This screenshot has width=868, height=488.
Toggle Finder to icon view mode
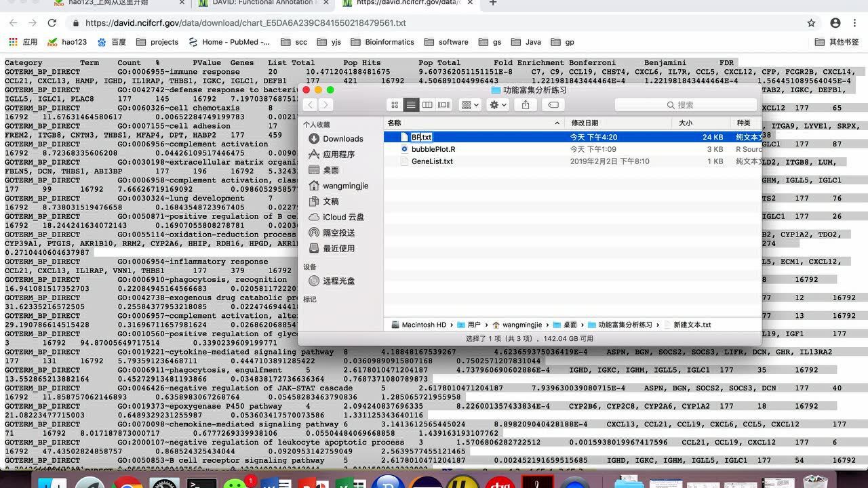(396, 104)
